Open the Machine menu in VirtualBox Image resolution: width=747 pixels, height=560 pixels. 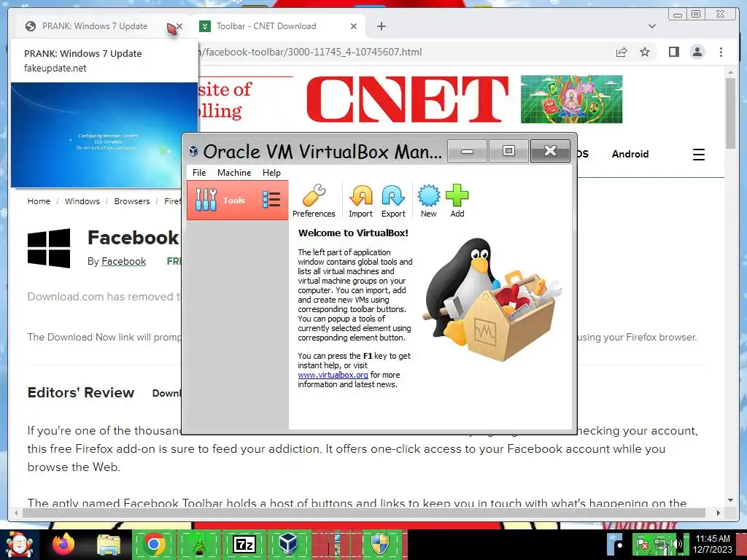pos(234,173)
